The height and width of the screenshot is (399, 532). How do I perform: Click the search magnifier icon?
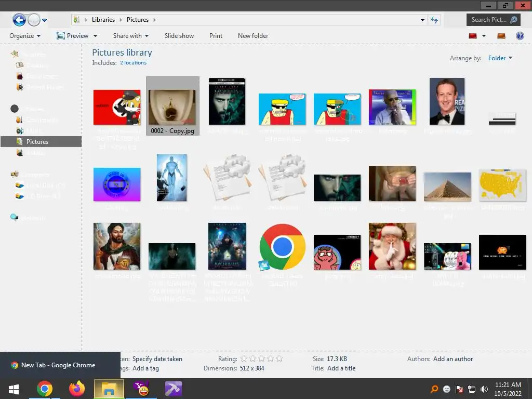(x=514, y=20)
